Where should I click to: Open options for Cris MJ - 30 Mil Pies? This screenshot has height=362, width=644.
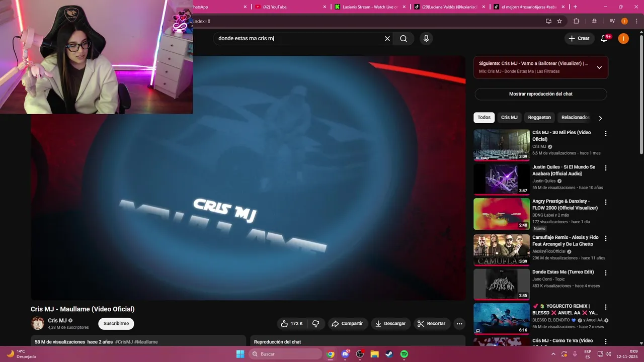point(606,133)
